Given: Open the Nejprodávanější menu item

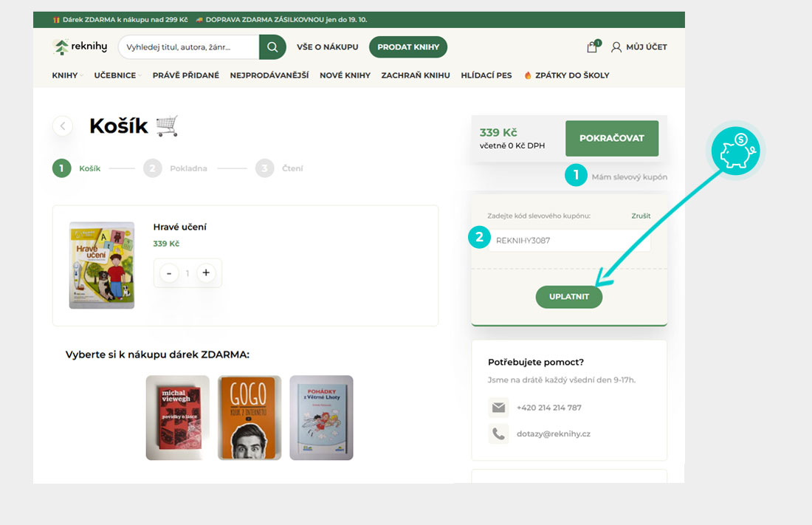Looking at the screenshot, I should click(269, 75).
